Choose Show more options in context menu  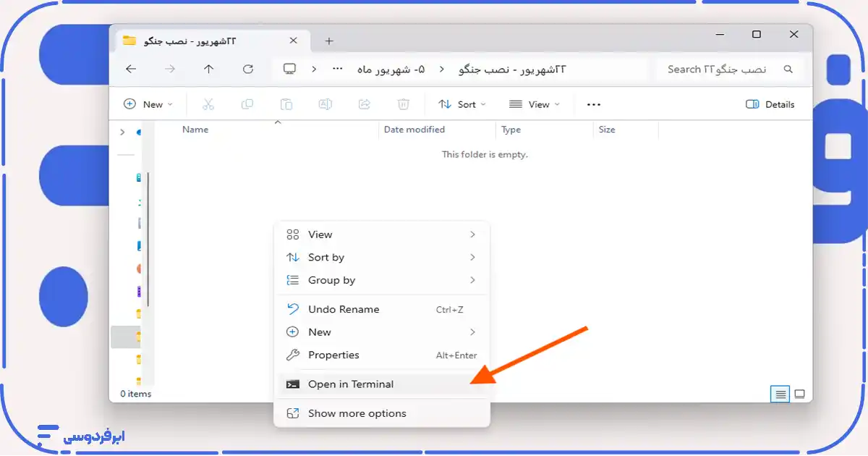(357, 413)
